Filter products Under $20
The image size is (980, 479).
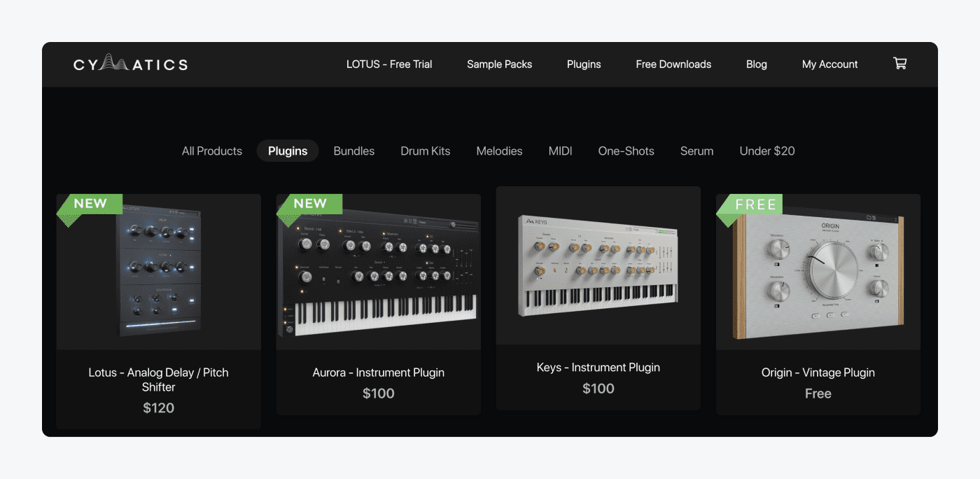click(767, 151)
